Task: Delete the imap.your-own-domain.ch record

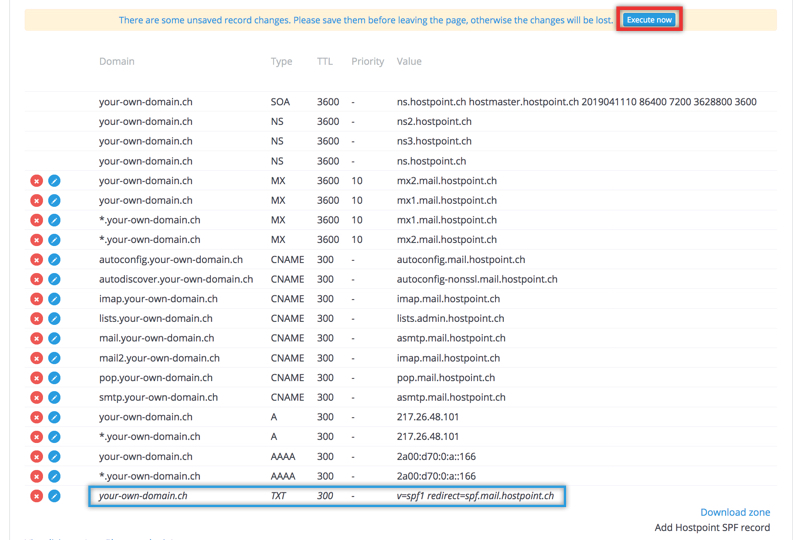Action: [x=36, y=299]
